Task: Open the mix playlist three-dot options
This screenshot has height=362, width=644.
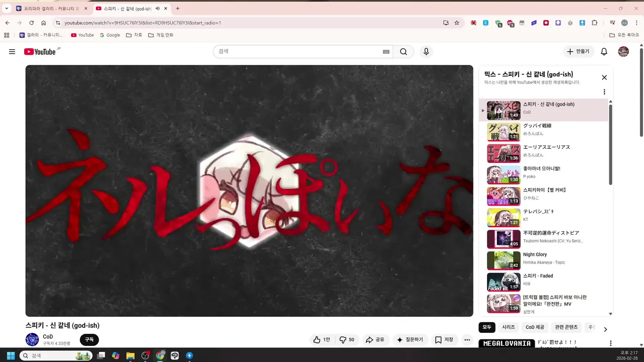Action: (604, 92)
